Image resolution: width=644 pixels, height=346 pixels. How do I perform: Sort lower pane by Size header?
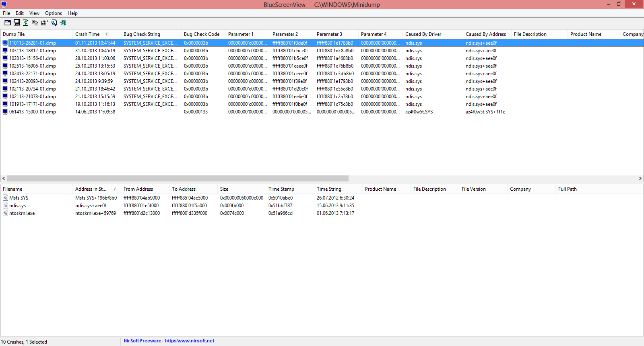point(242,189)
